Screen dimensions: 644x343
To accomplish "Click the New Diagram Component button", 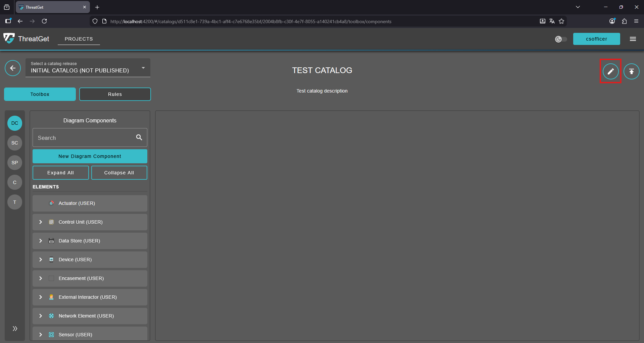I will [x=90, y=156].
